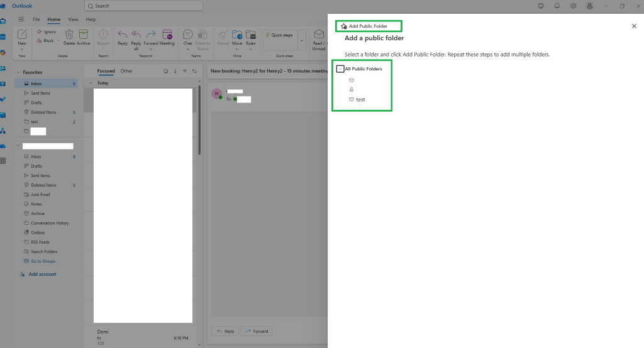Screen dimensions: 644x348
Task: Click the Sweep broom icon
Action: coord(223,34)
